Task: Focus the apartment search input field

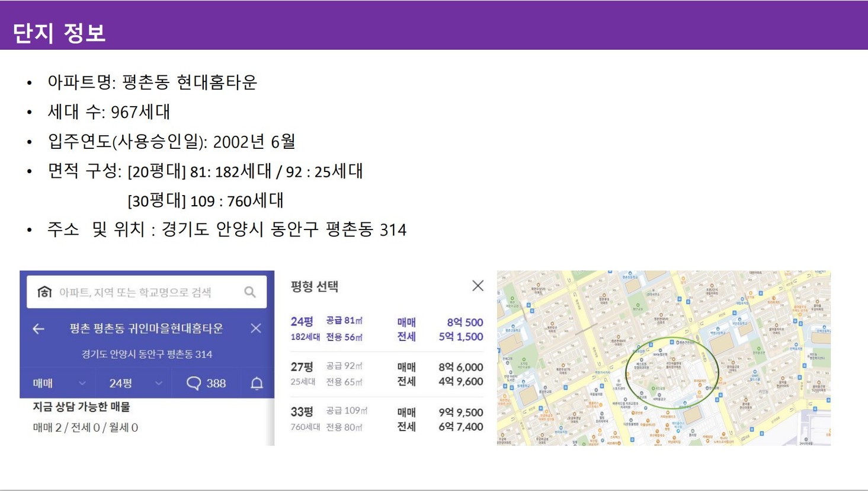Action: [146, 292]
